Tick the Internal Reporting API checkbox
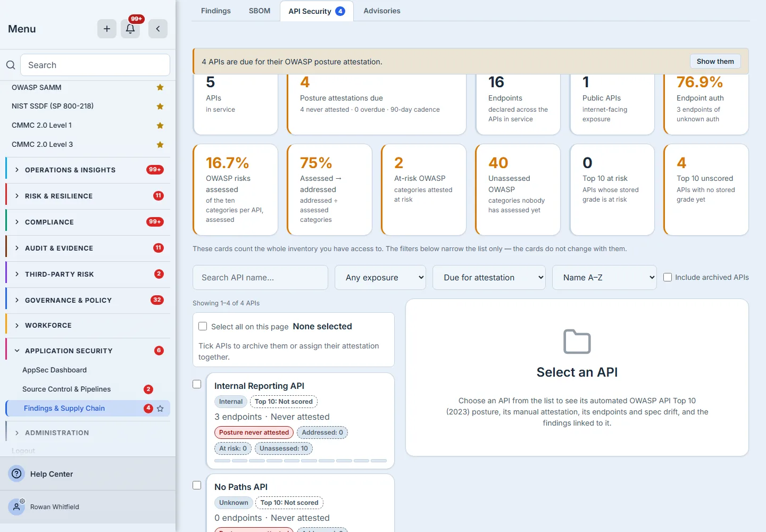Image resolution: width=766 pixels, height=532 pixels. tap(197, 384)
